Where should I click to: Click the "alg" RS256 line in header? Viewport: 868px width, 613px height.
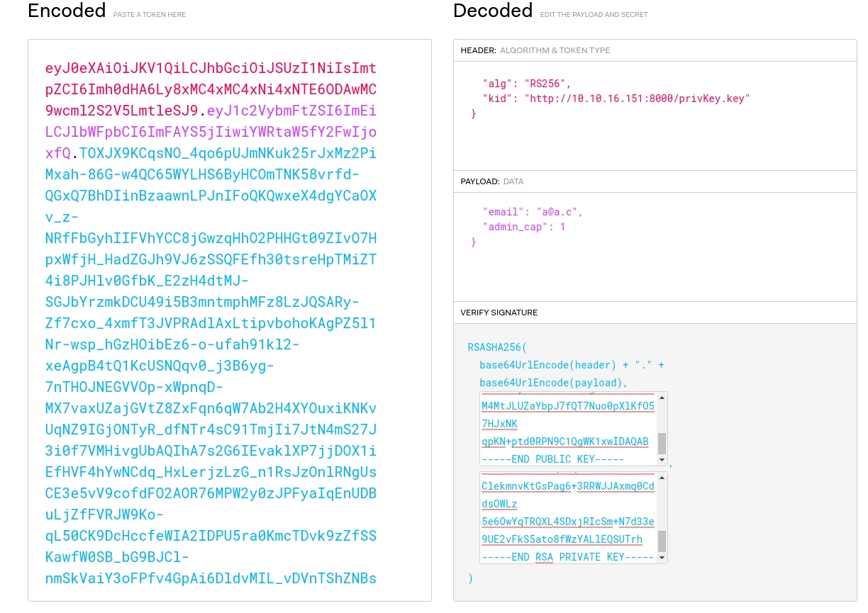click(x=526, y=83)
